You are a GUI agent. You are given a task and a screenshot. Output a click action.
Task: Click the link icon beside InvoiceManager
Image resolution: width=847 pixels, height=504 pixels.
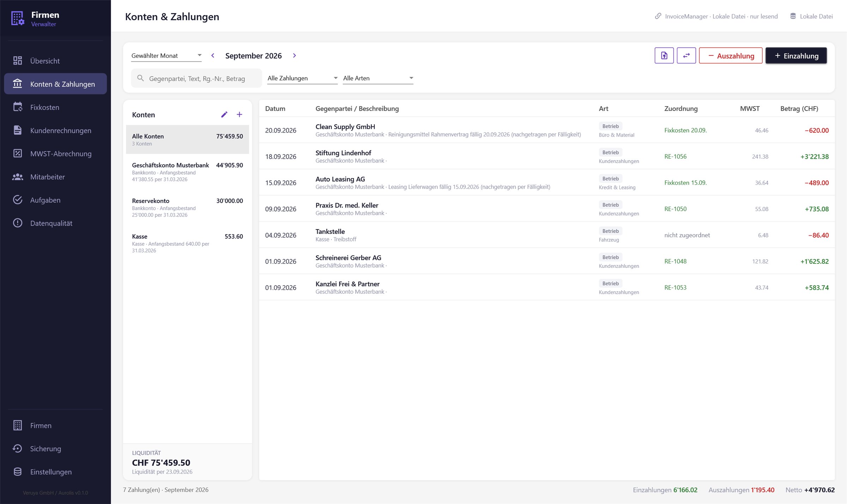pyautogui.click(x=658, y=16)
